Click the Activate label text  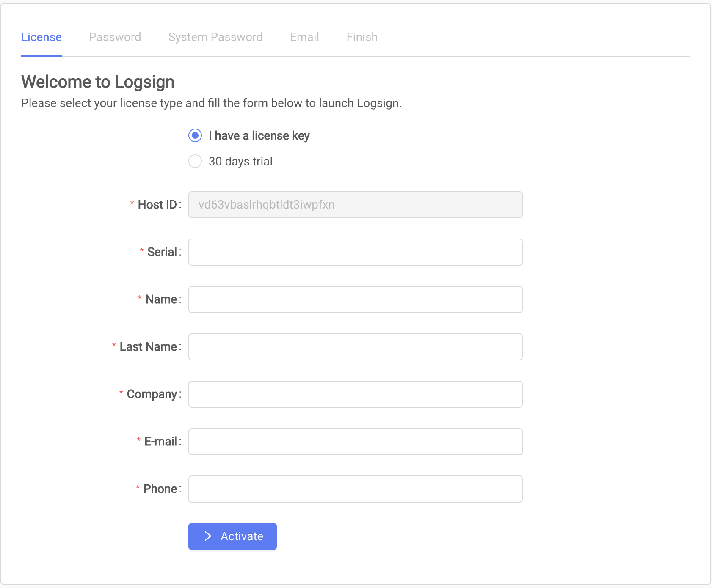point(241,536)
